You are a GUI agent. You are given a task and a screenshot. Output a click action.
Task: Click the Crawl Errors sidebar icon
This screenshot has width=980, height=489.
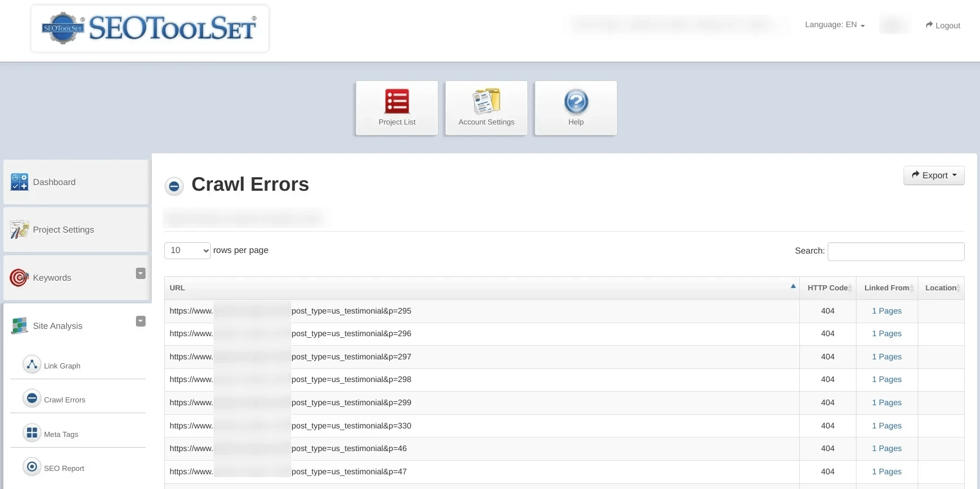click(x=32, y=398)
